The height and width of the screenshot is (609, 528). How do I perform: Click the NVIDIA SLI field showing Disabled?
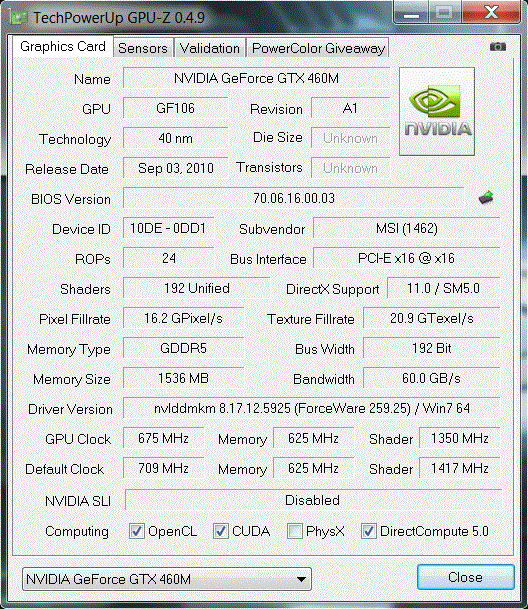coord(313,499)
